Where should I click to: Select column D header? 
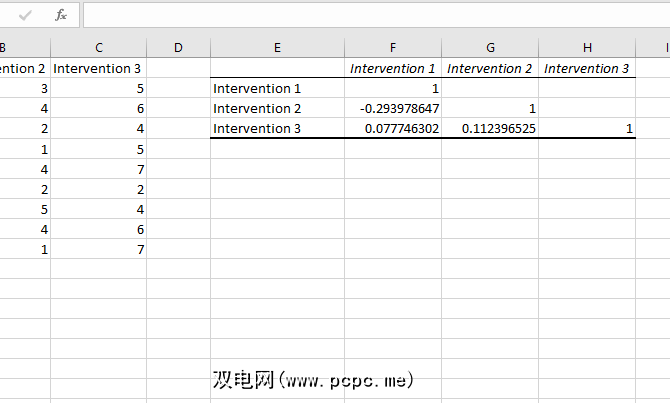(x=178, y=48)
